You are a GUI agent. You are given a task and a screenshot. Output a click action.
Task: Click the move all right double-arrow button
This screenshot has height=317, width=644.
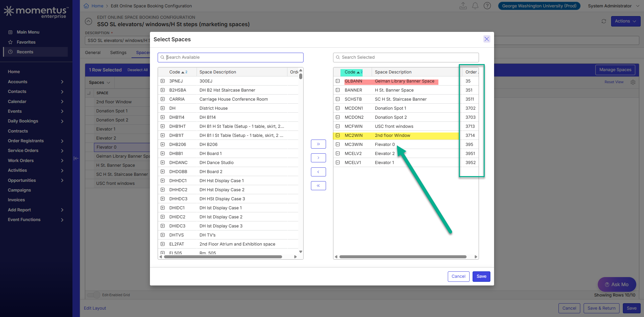(x=318, y=144)
